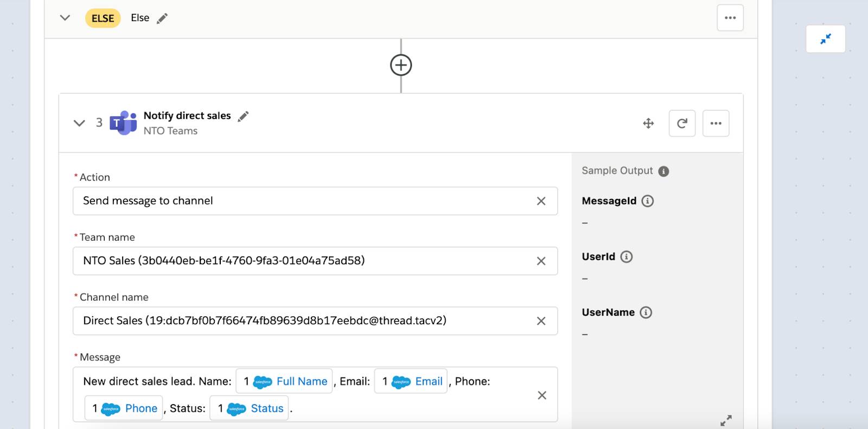Click the Microsoft Teams icon
The width and height of the screenshot is (868, 429).
pos(123,123)
